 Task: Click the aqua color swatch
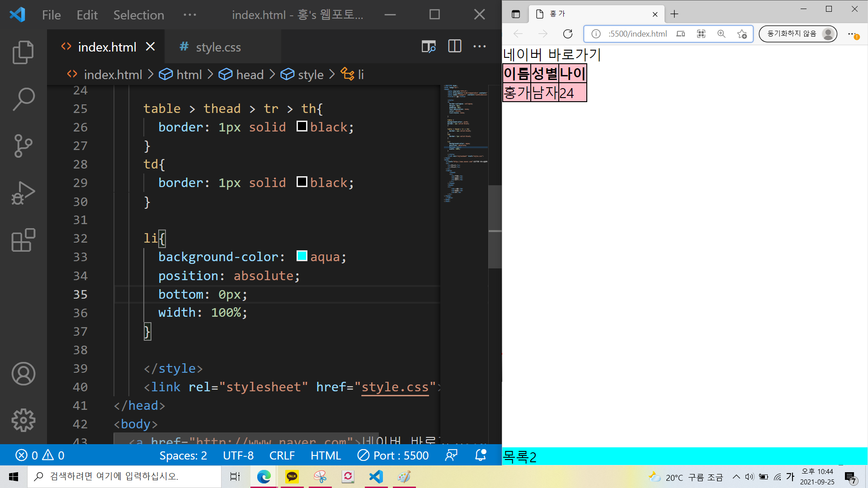[302, 256]
